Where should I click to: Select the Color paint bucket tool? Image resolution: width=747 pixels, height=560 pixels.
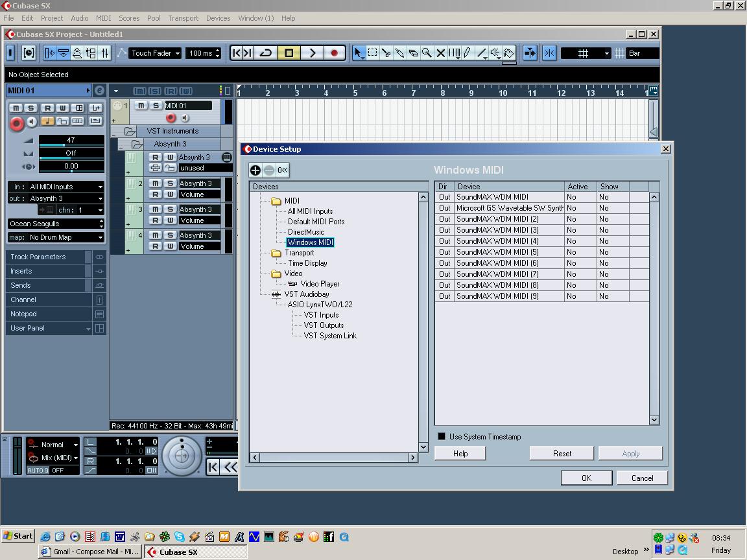(509, 53)
